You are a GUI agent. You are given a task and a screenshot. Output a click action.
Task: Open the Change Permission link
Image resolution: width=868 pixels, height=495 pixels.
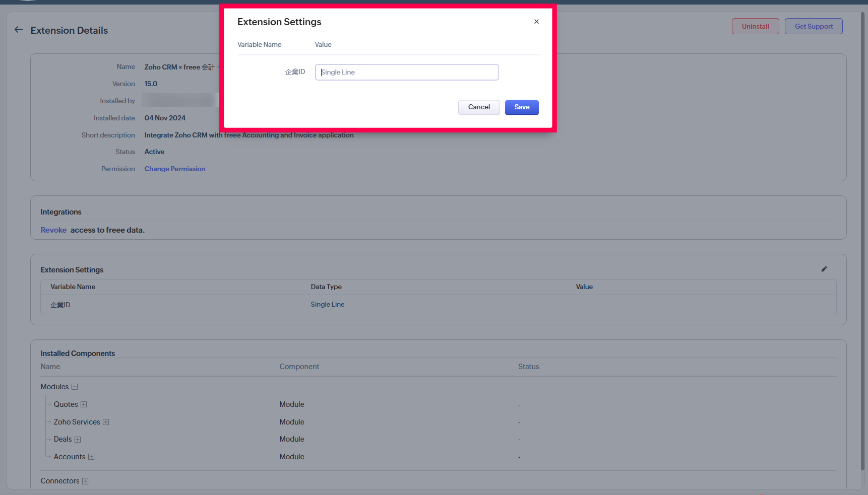click(x=175, y=169)
